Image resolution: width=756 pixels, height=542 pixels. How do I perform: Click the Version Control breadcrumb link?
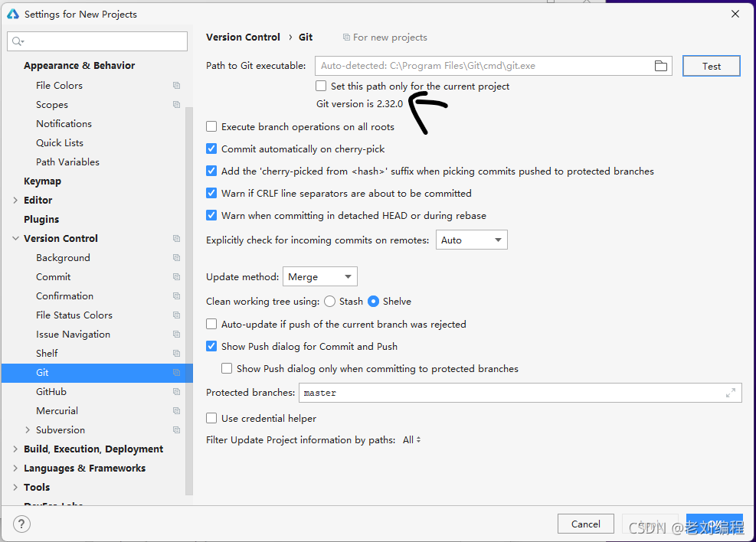243,37
